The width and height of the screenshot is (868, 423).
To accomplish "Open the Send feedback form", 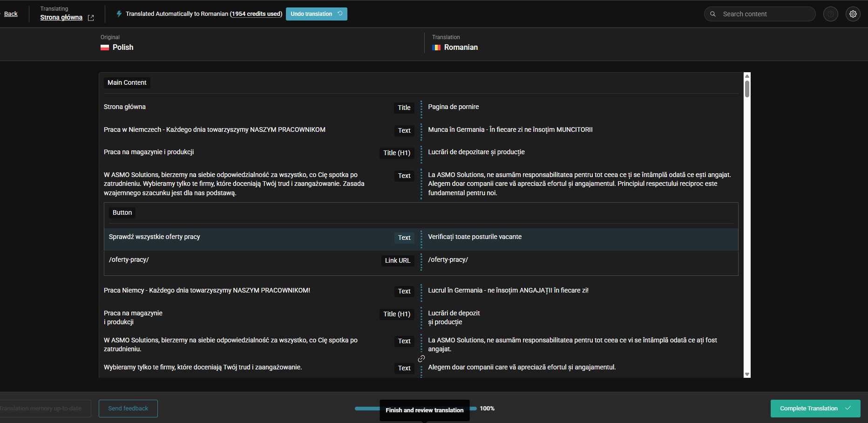I will [x=128, y=409].
